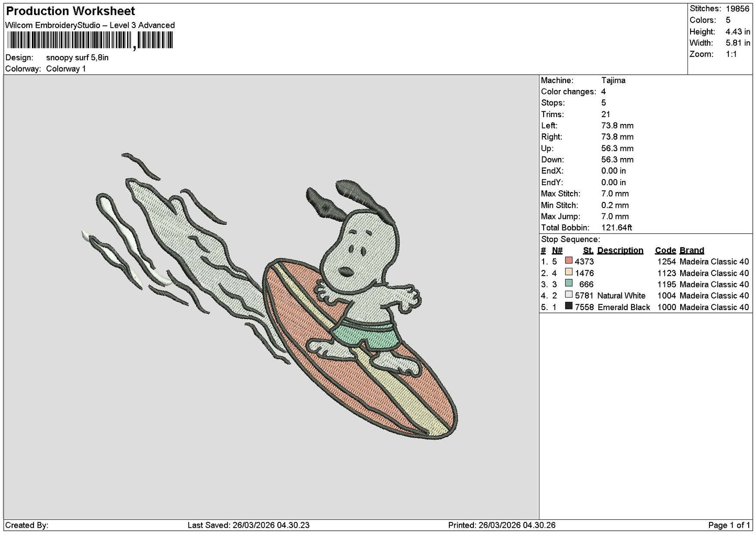Image resolution: width=756 pixels, height=534 pixels.
Task: Click the black swatch for Emerald Black
Action: [x=569, y=306]
